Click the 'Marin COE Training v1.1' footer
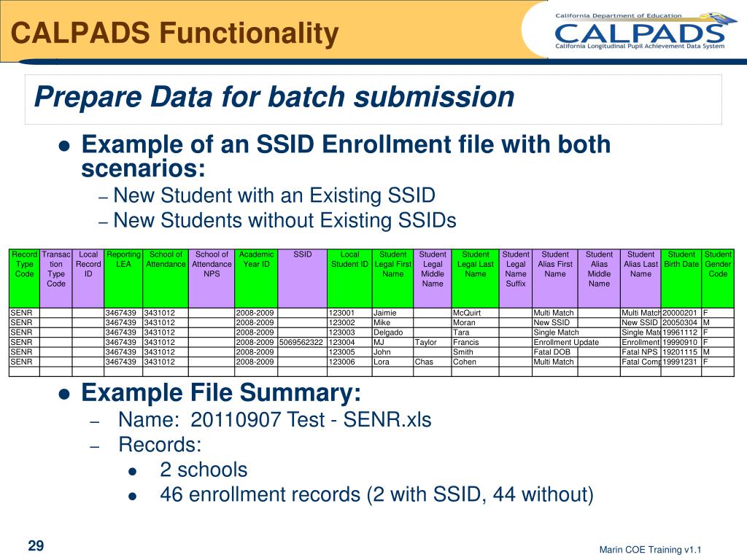This screenshot has height=560, width=747. (x=650, y=550)
